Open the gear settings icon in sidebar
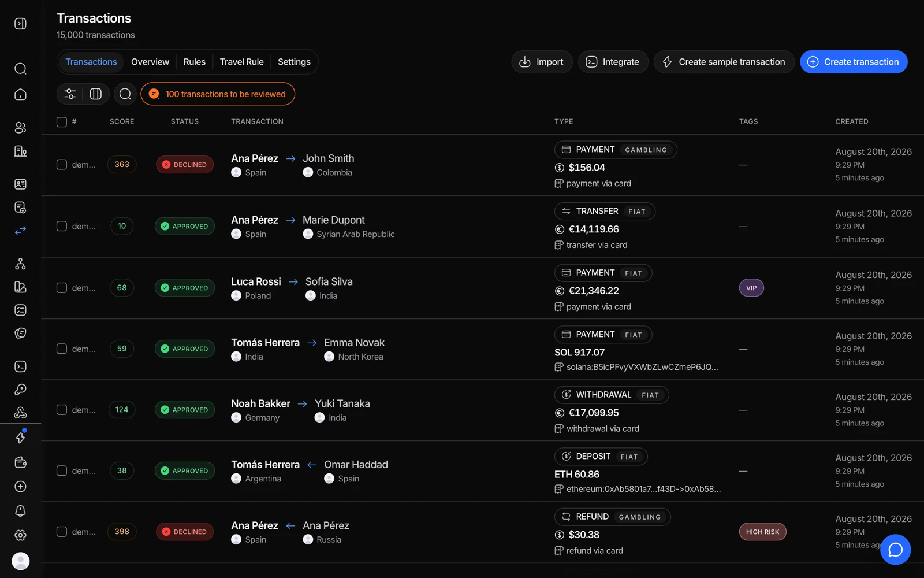The height and width of the screenshot is (578, 924). 20,535
